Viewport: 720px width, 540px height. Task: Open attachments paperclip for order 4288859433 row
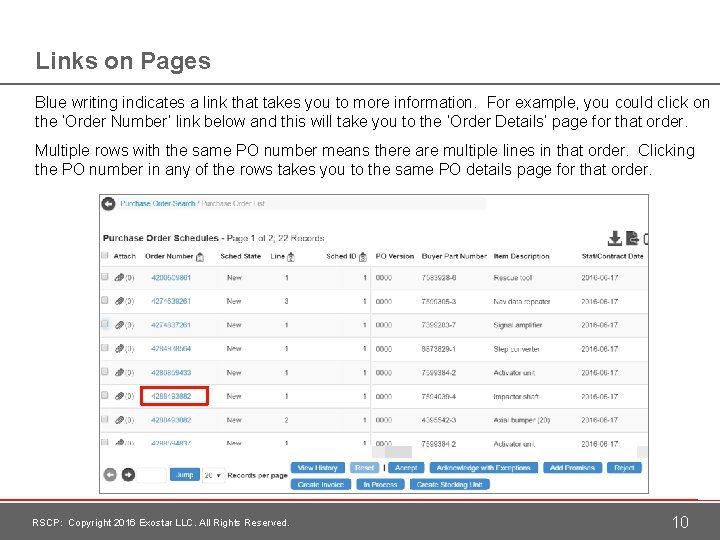point(119,372)
